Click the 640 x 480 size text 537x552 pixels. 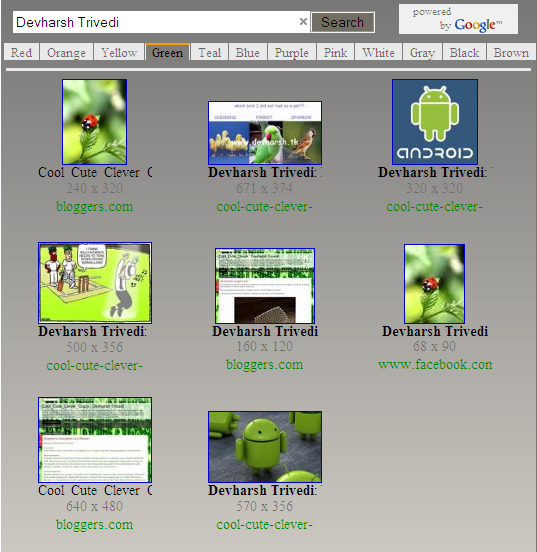click(94, 506)
